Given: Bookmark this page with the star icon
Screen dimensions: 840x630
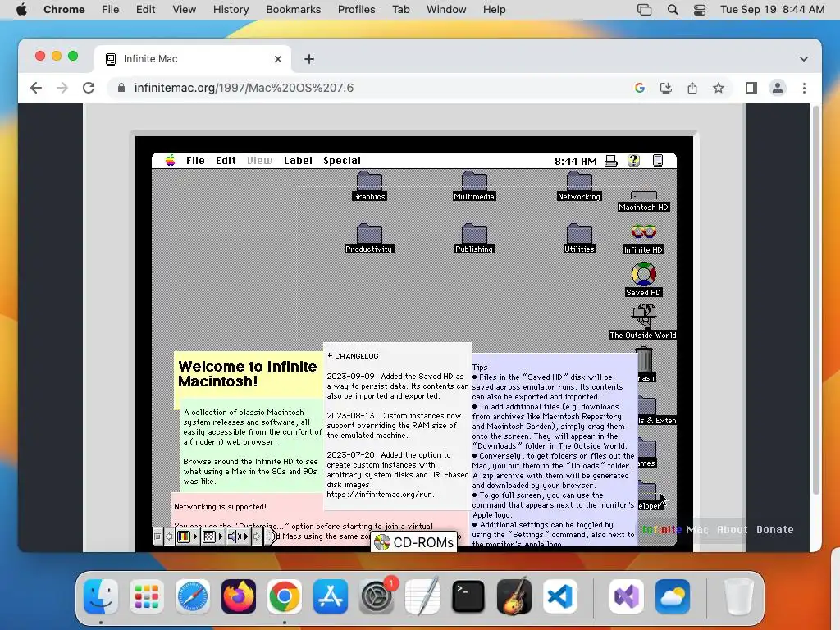Looking at the screenshot, I should point(719,88).
